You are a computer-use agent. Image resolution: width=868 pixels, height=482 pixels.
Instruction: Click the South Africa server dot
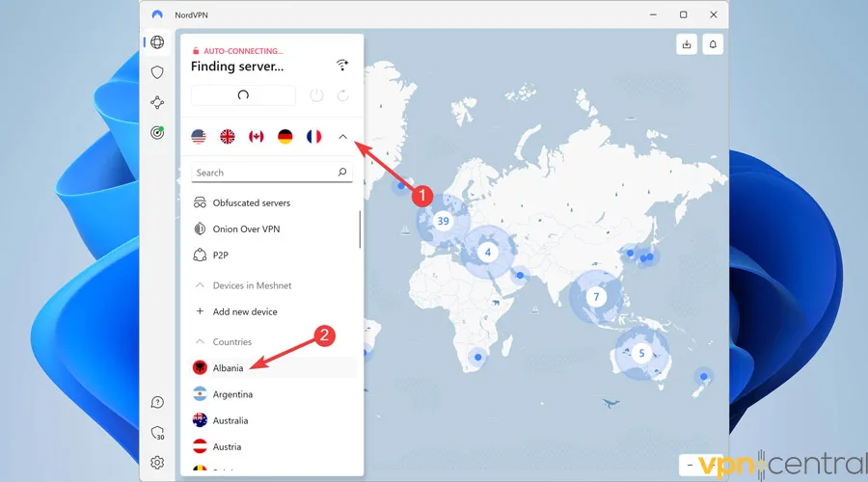(x=477, y=358)
